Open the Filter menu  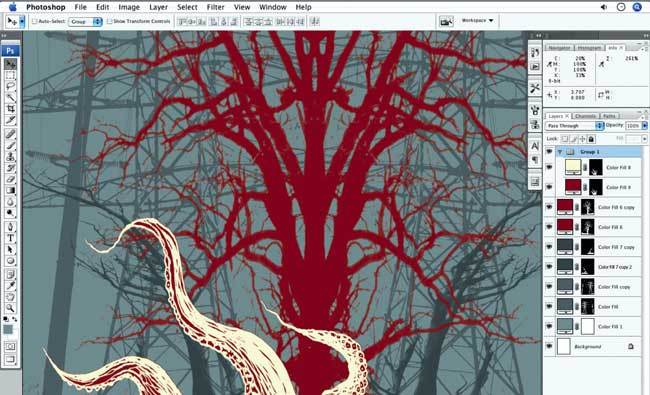(215, 7)
